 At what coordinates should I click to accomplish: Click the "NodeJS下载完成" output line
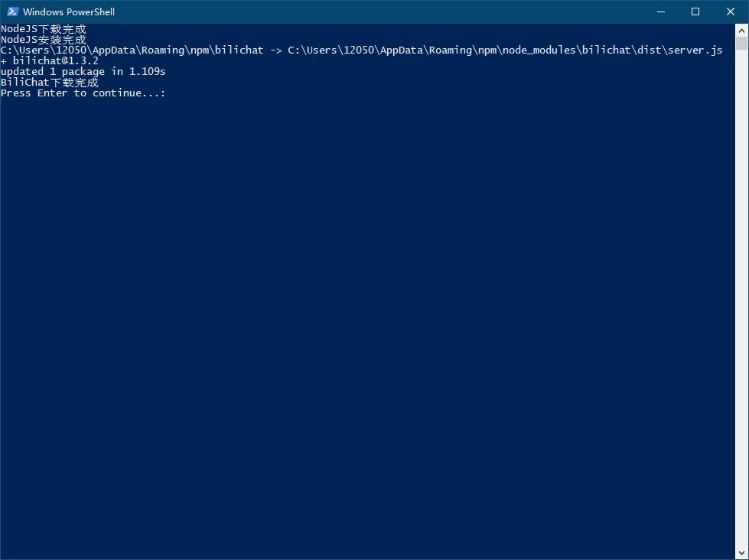pyautogui.click(x=44, y=29)
